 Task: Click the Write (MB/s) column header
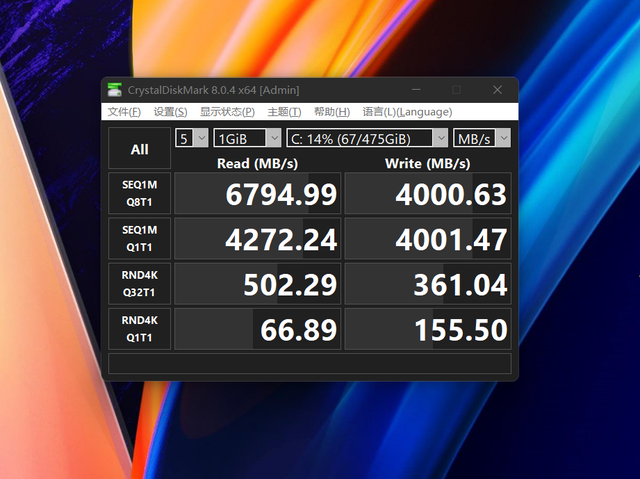[x=427, y=164]
